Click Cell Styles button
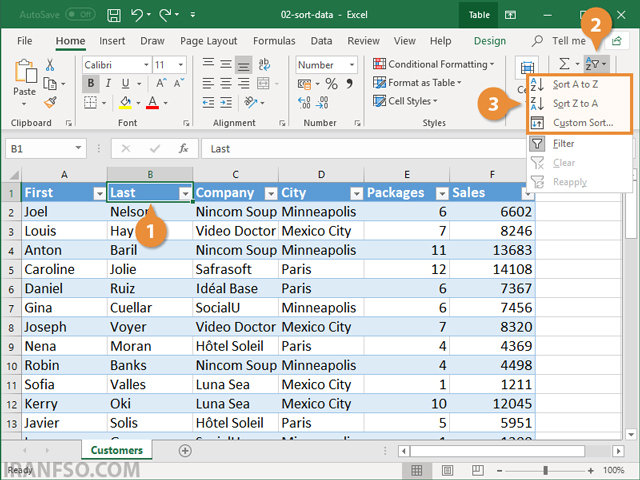Image resolution: width=640 pixels, height=480 pixels. coord(404,101)
